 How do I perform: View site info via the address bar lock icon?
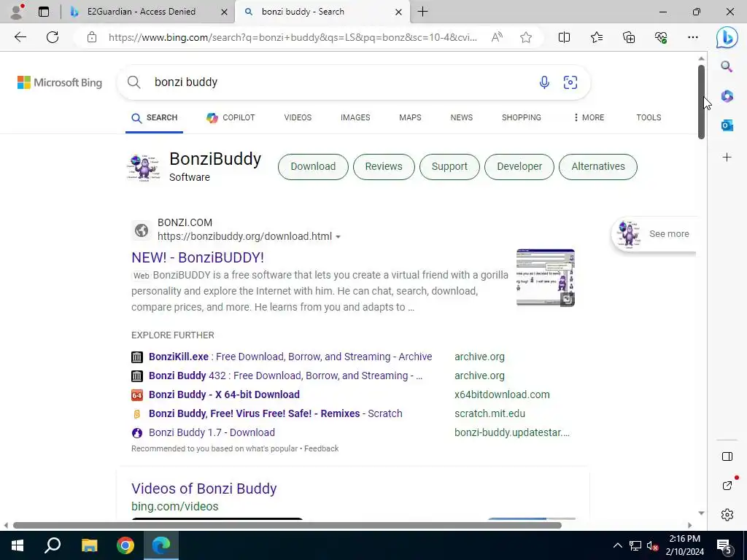click(92, 37)
